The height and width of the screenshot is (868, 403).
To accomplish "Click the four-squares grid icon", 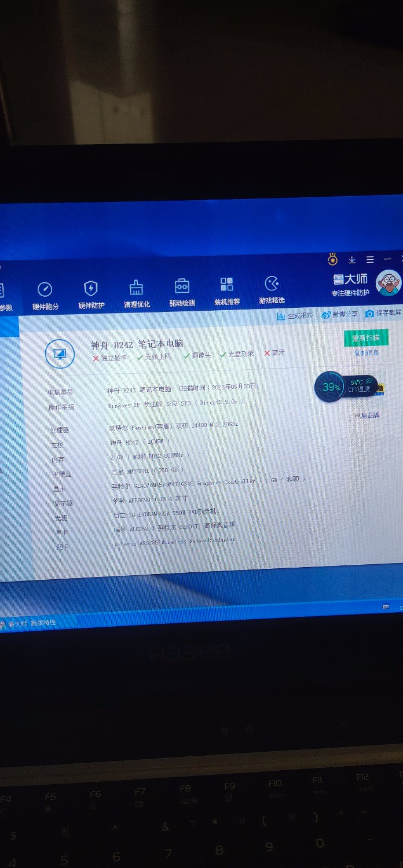I will pos(226,284).
